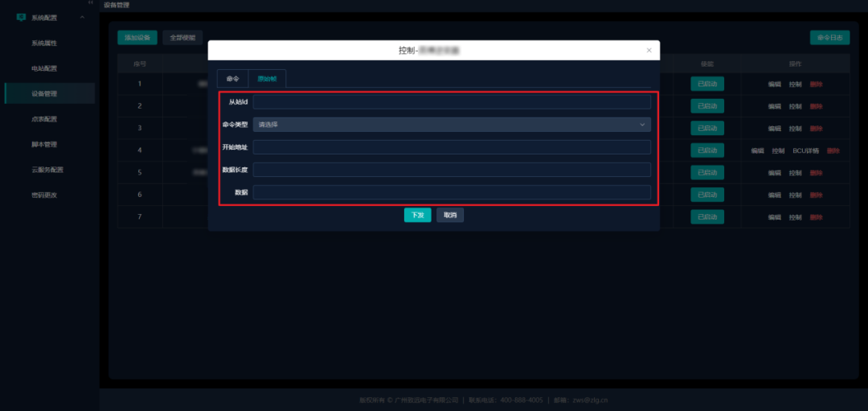Screen dimensions: 868x411
Task: Click 编辑 in row 4
Action: click(758, 150)
